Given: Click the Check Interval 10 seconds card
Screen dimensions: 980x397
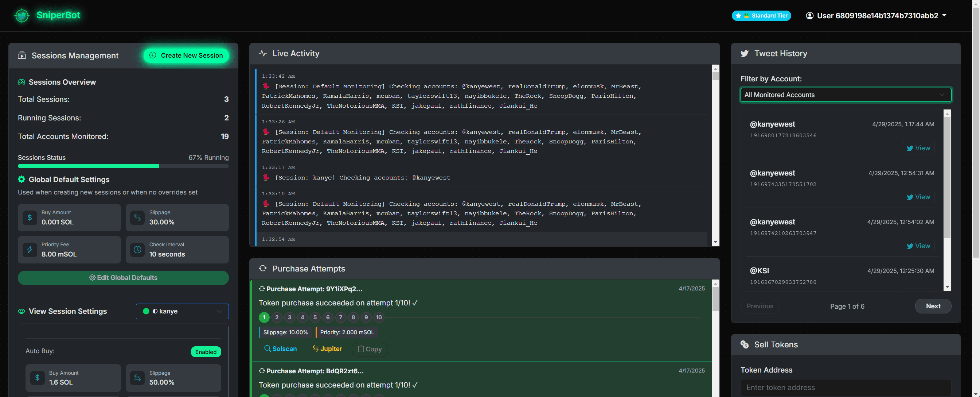Looking at the screenshot, I should tap(177, 250).
